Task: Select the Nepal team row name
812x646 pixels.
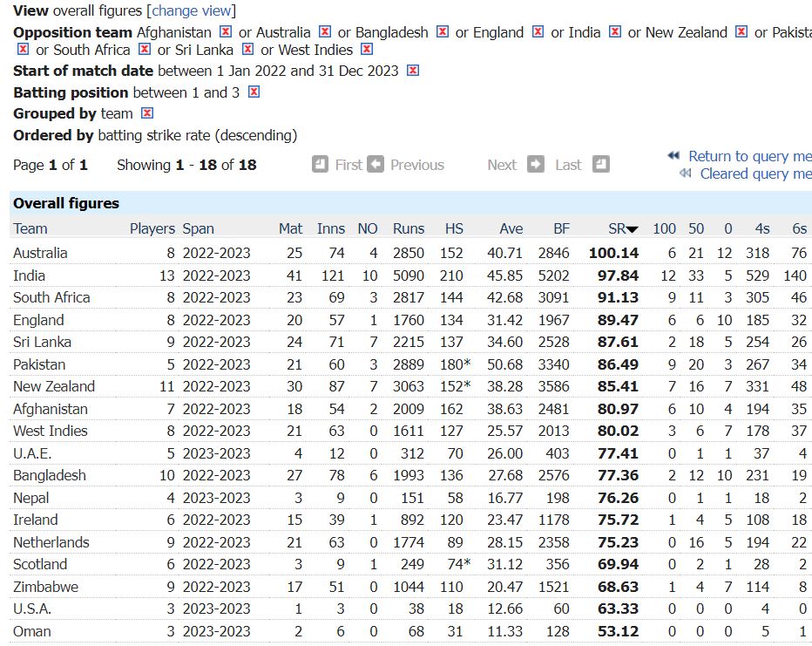Action: (x=31, y=499)
